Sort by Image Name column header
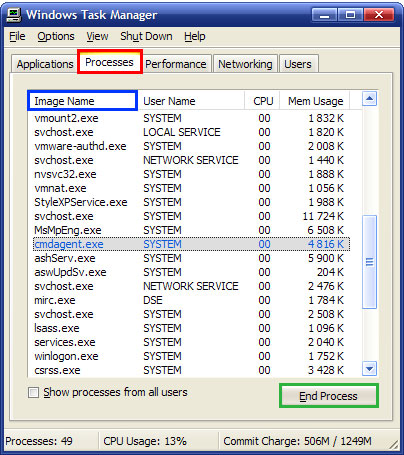This screenshot has height=455, width=404. click(82, 101)
